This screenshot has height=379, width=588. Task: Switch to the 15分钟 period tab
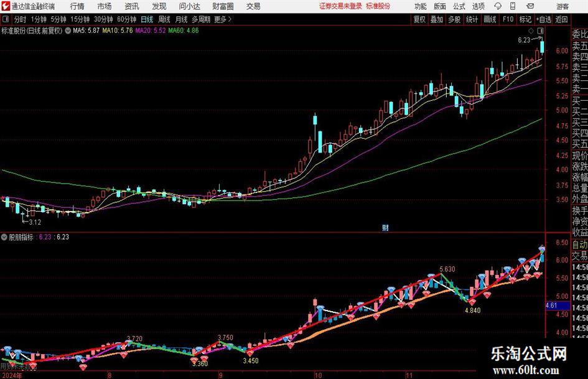[x=80, y=19]
